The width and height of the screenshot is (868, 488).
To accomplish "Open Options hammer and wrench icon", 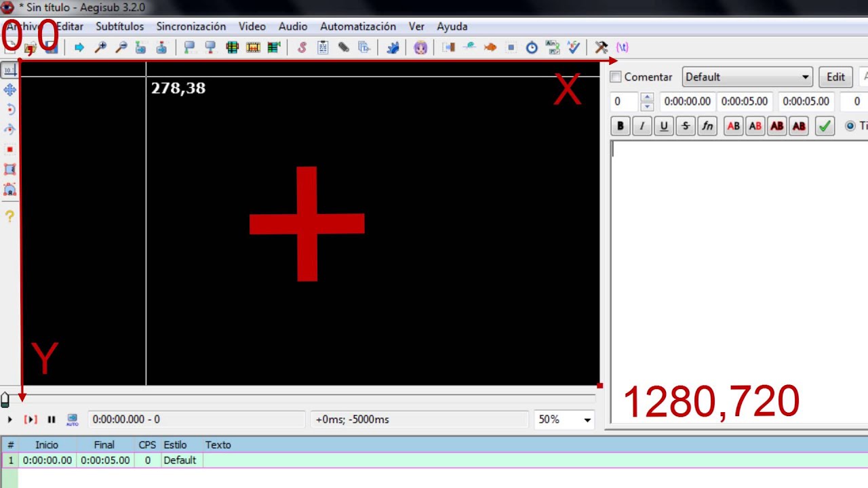I will (x=601, y=47).
